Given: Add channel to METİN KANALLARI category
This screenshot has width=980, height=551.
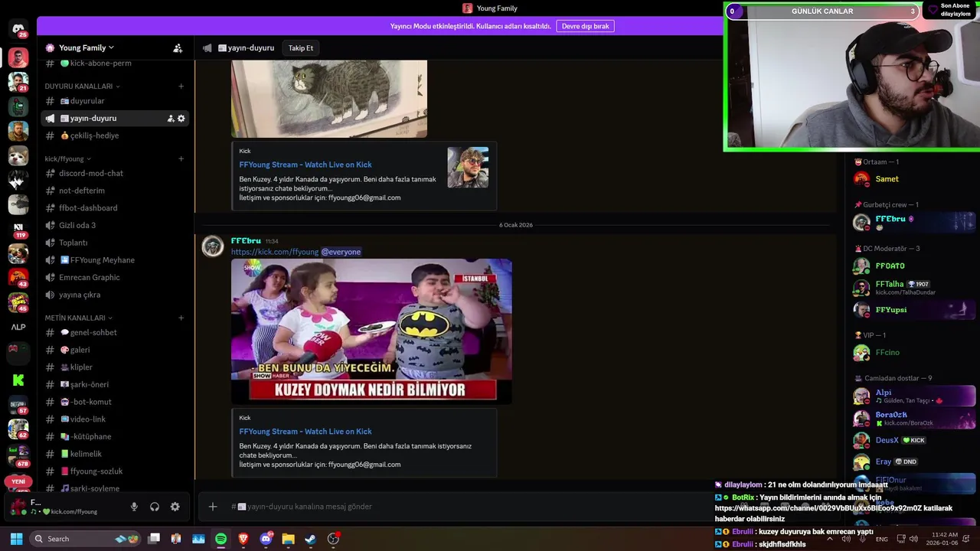Looking at the screenshot, I should tap(181, 318).
